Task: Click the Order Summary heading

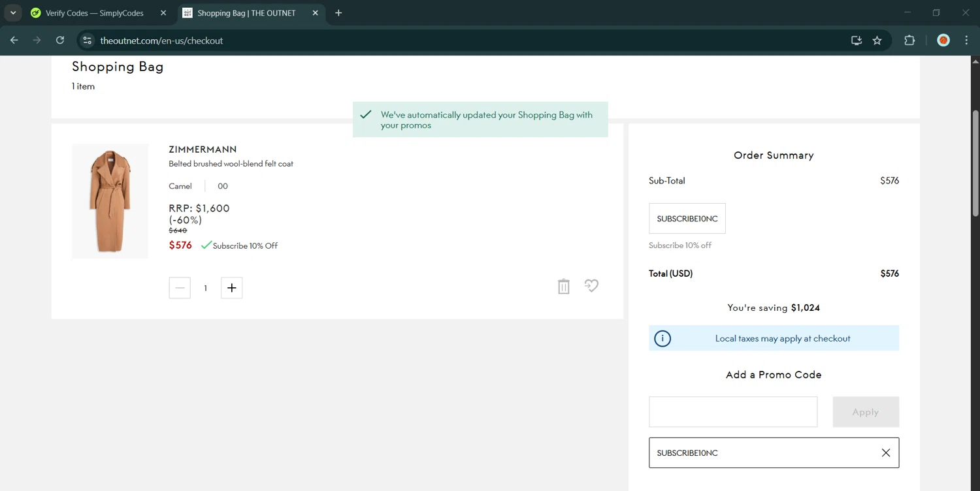Action: click(x=774, y=155)
